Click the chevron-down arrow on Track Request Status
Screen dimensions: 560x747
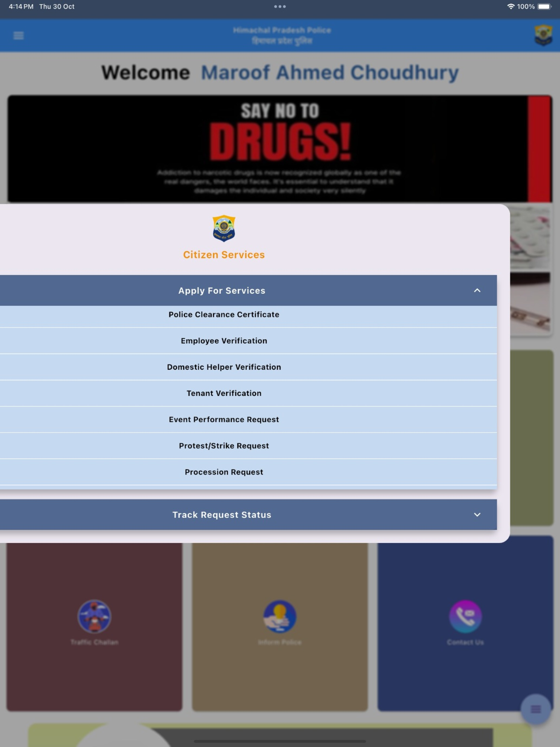pyautogui.click(x=477, y=515)
